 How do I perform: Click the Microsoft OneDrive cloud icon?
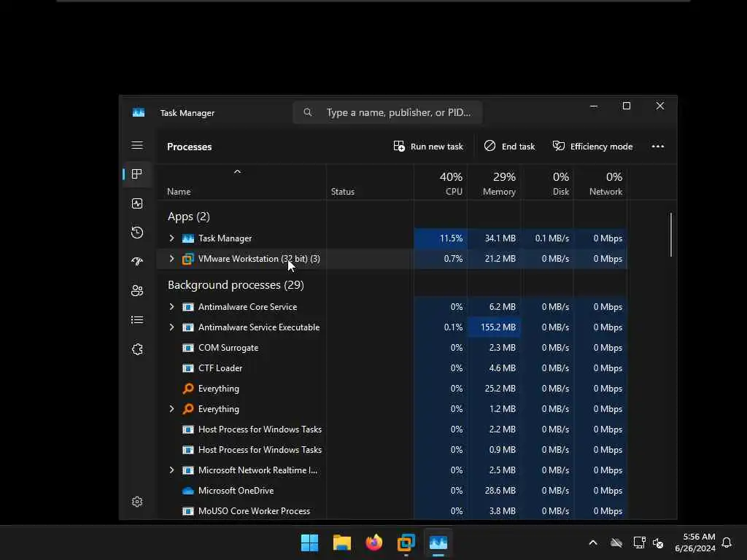[x=188, y=491]
